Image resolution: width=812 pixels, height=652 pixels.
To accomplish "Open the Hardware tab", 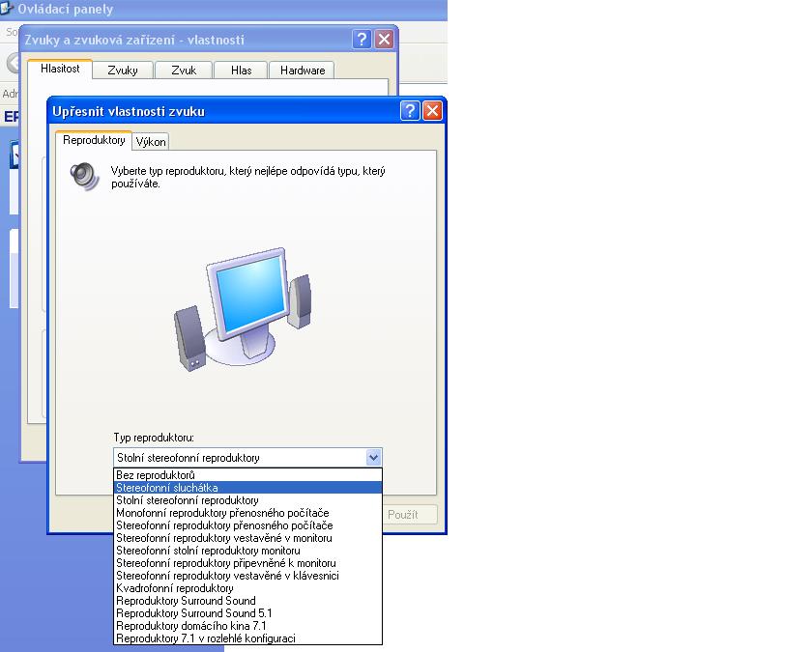I will 303,71.
